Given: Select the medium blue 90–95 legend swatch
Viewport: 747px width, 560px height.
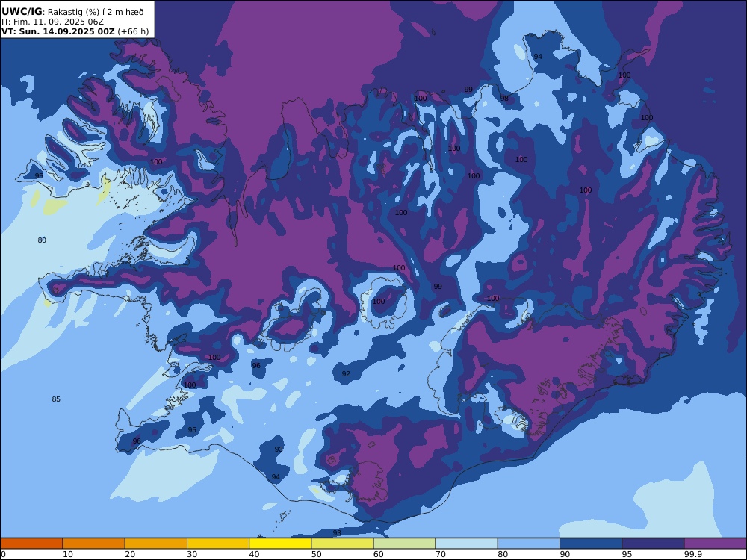Looking at the screenshot, I should tap(591, 544).
